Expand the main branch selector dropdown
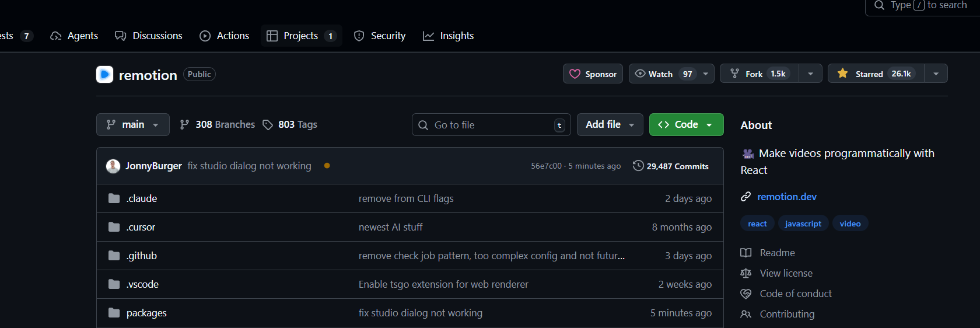Viewport: 980px width, 328px height. click(133, 125)
